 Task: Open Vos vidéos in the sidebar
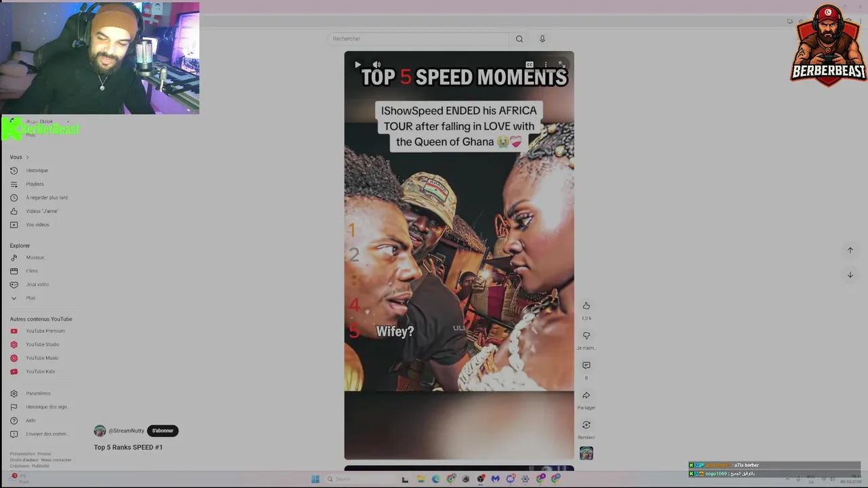point(37,225)
